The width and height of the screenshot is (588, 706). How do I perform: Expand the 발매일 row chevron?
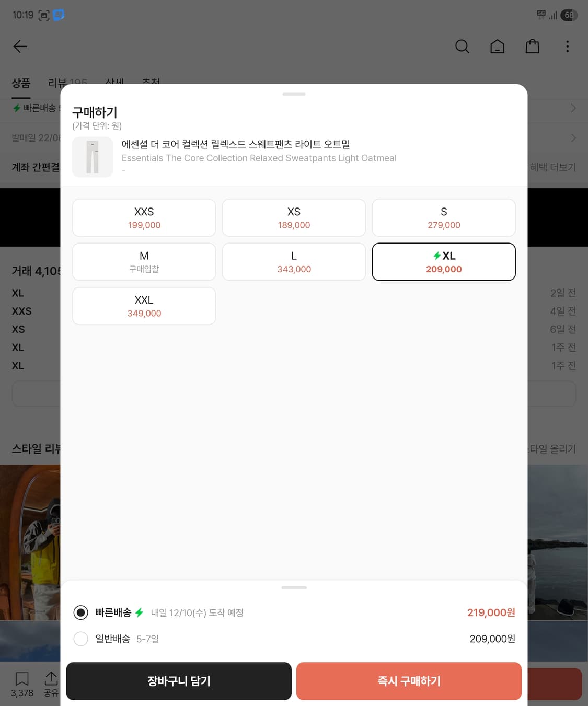tap(573, 137)
